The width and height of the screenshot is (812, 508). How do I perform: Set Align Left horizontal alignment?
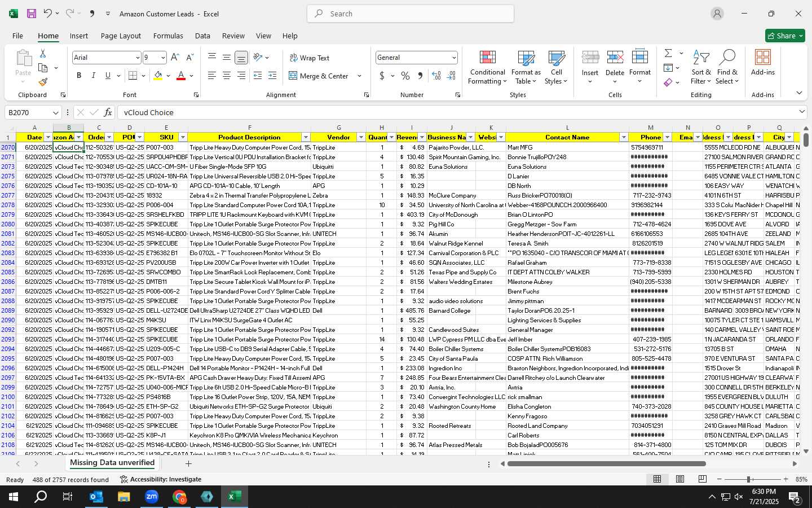(212, 76)
